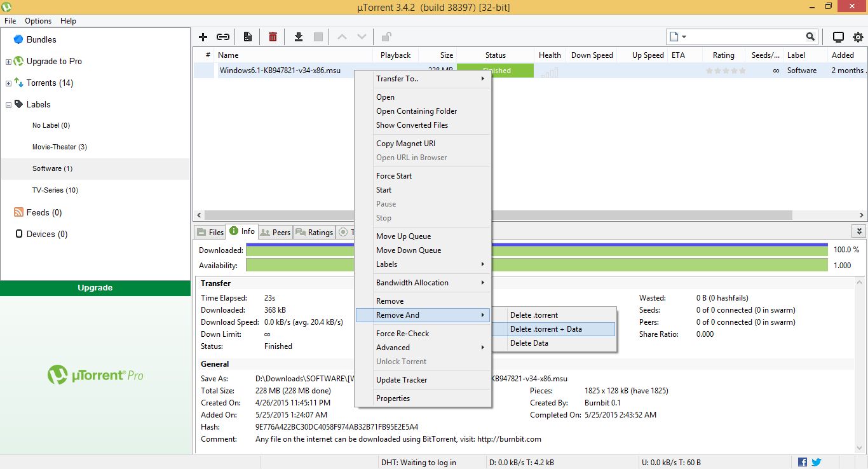The image size is (868, 469).
Task: Click the Unlock padlock icon in toolbar
Action: point(386,37)
